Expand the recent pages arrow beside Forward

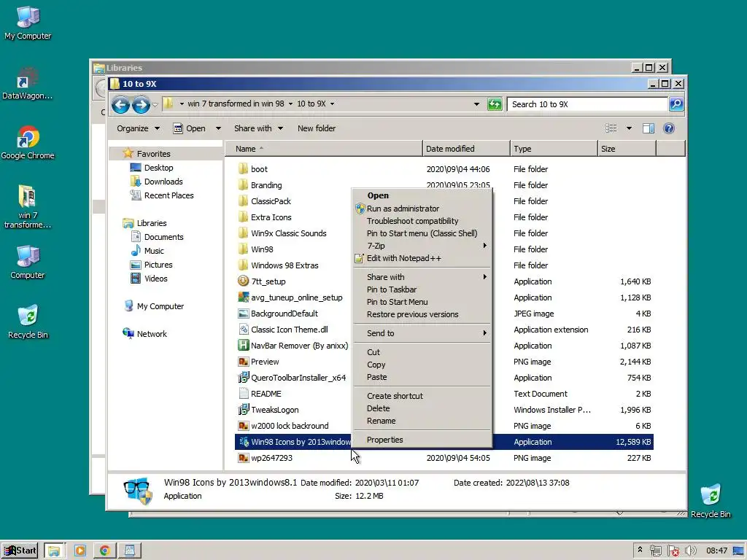pos(155,104)
